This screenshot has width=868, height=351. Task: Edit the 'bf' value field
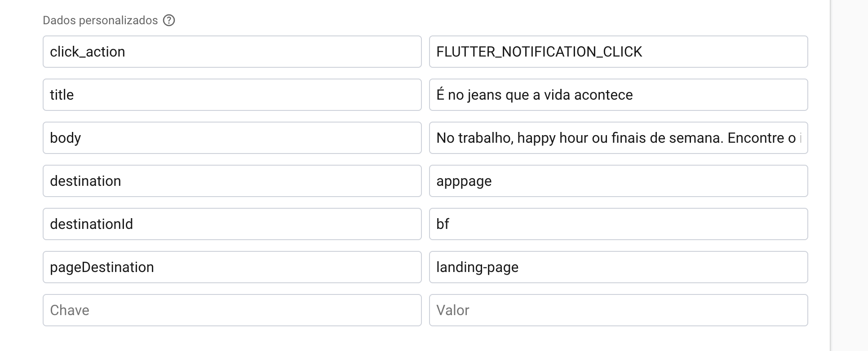[618, 224]
